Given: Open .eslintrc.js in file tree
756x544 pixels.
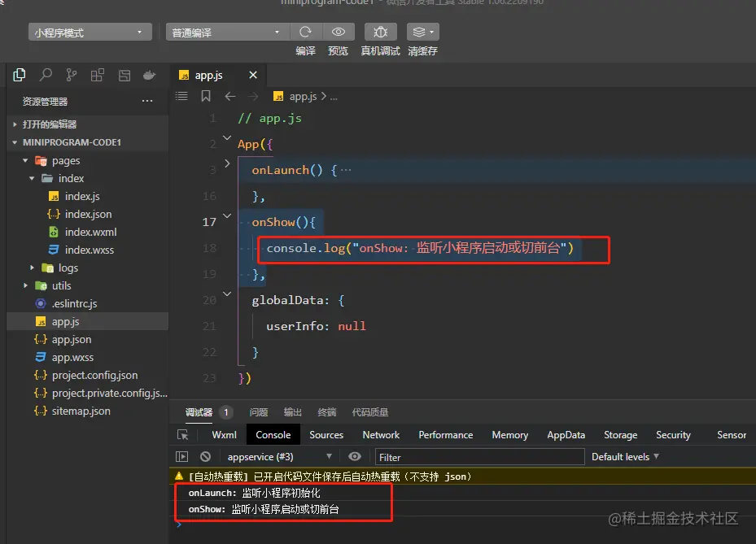Looking at the screenshot, I should 74,303.
